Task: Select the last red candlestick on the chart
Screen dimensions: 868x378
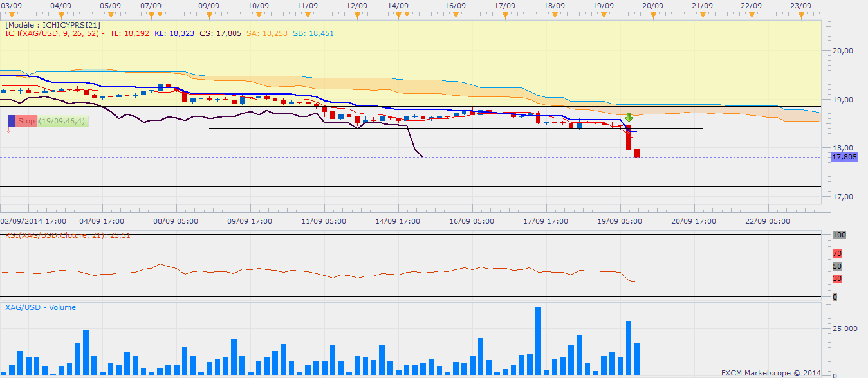Action: pyautogui.click(x=637, y=153)
